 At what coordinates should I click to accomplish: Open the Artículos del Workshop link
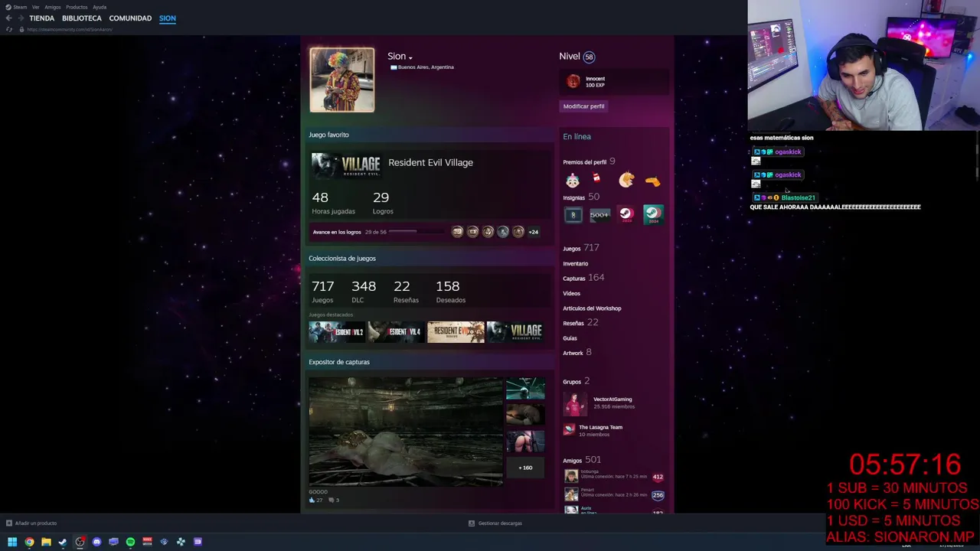click(592, 308)
